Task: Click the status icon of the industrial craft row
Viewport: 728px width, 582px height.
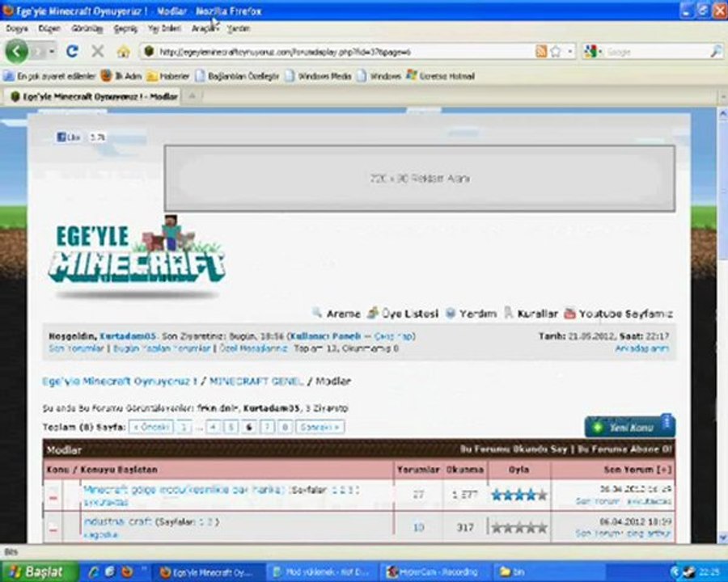Action: tap(53, 528)
